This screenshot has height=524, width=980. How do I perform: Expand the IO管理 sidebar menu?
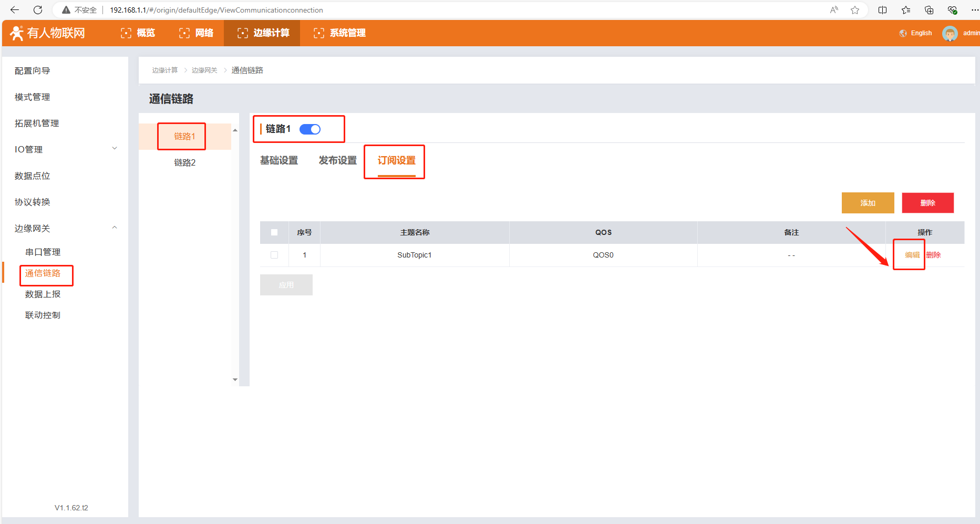pyautogui.click(x=115, y=149)
